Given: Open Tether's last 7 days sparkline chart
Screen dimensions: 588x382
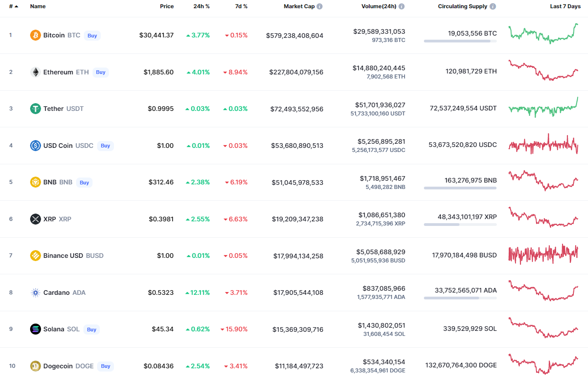Looking at the screenshot, I should [x=543, y=107].
